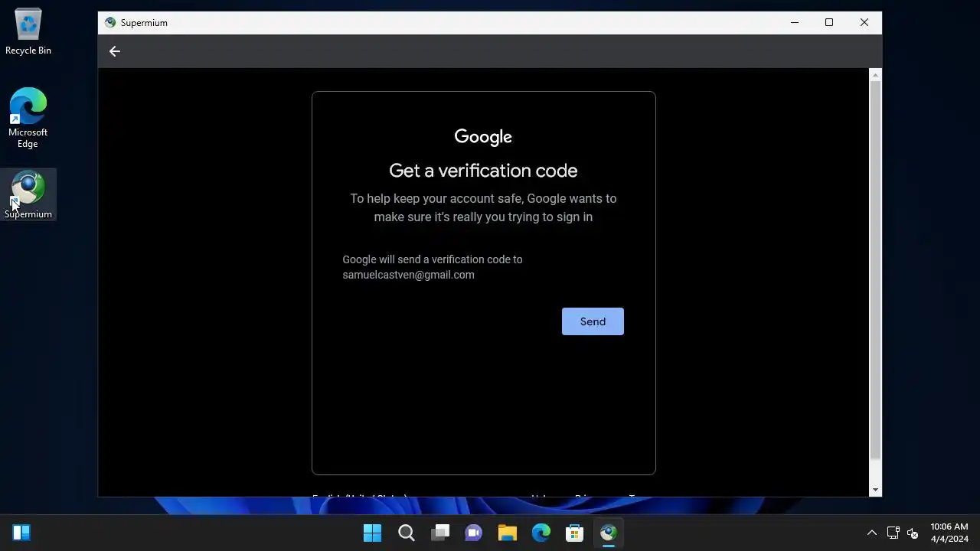Open File Explorer from the taskbar
980x551 pixels.
tap(508, 533)
